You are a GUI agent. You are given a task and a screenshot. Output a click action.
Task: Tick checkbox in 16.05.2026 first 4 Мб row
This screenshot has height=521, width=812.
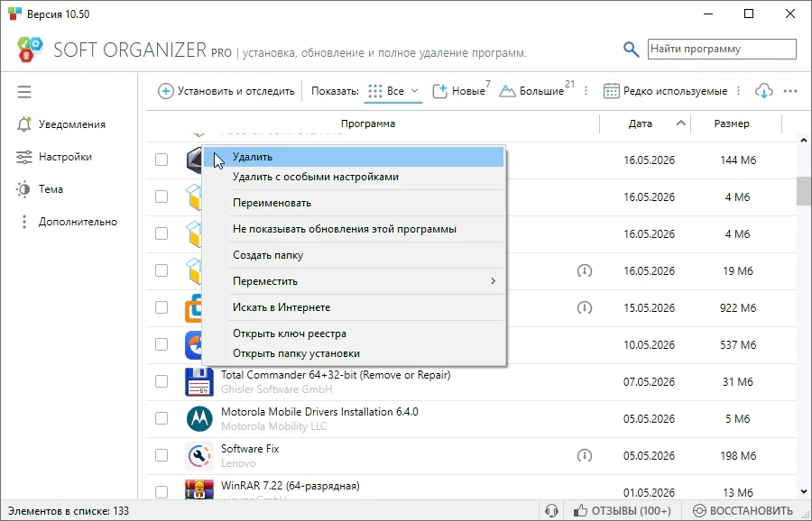(161, 197)
